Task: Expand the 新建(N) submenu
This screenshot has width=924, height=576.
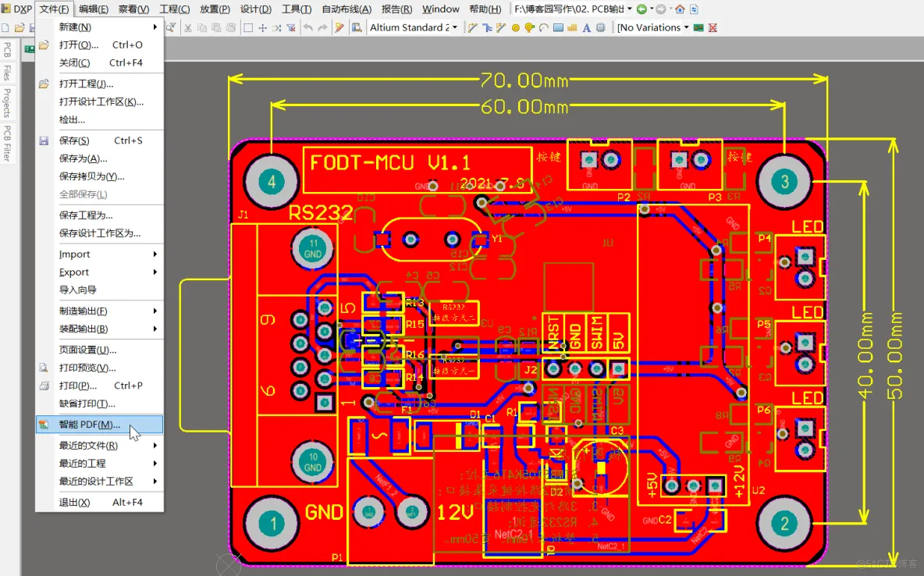Action: [x=100, y=27]
